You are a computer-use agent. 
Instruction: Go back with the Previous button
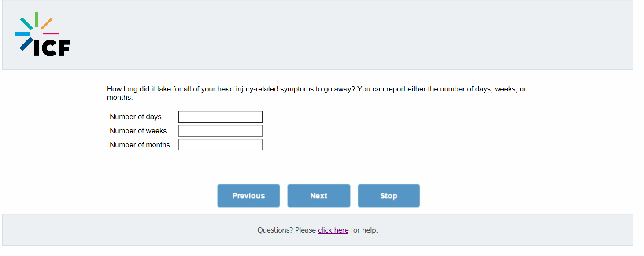(248, 196)
